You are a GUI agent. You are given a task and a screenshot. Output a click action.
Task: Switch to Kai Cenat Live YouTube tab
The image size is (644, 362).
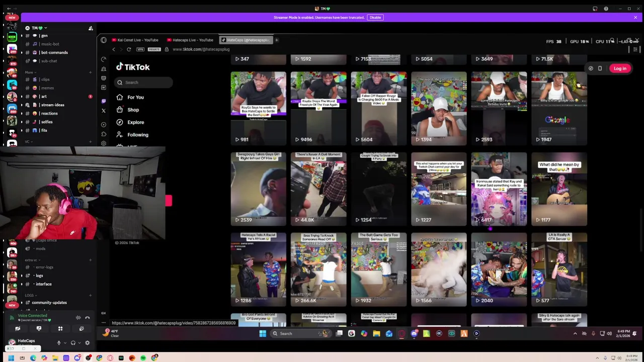[135, 40]
